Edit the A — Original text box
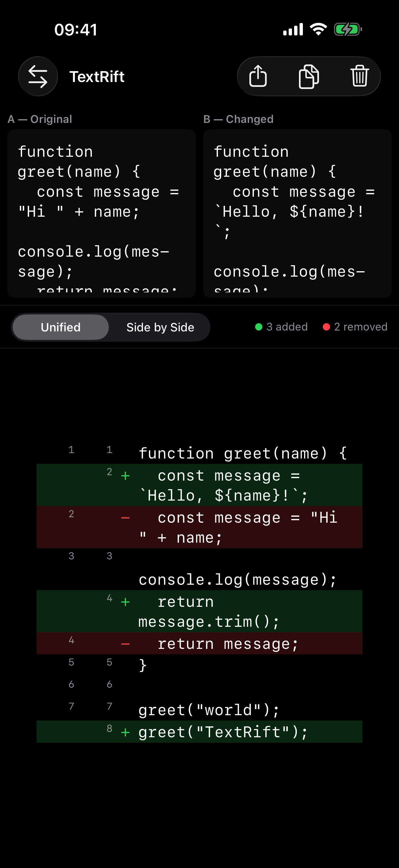This screenshot has width=399, height=868. point(102,213)
